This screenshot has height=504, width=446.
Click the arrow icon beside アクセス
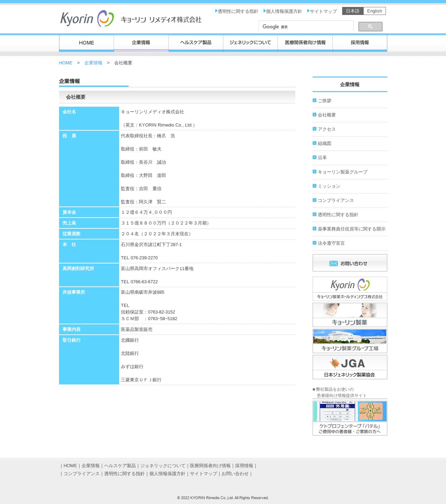point(315,129)
